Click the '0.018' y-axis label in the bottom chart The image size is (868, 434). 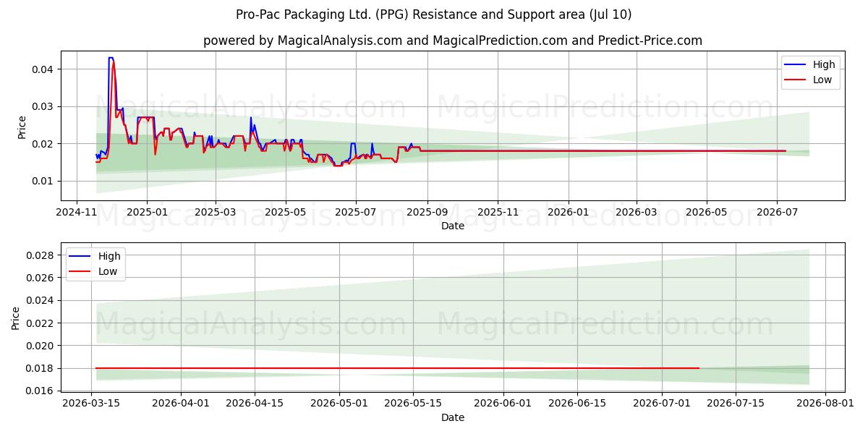pos(41,369)
